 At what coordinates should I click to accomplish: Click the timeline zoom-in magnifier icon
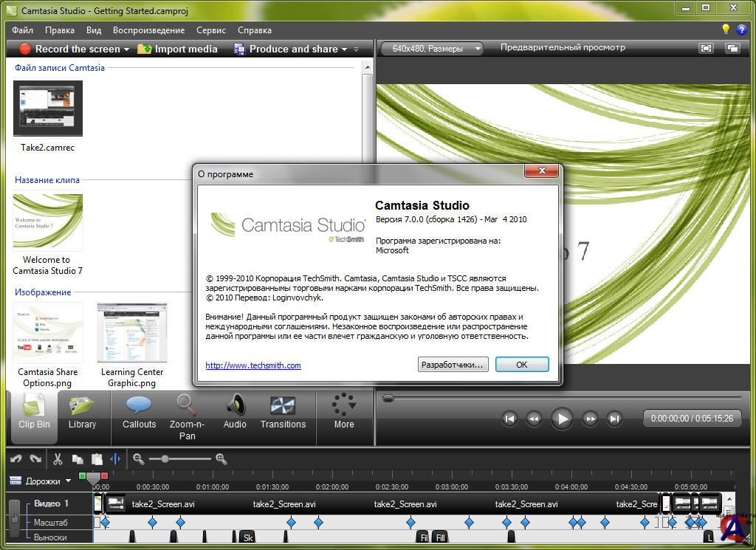point(221,459)
